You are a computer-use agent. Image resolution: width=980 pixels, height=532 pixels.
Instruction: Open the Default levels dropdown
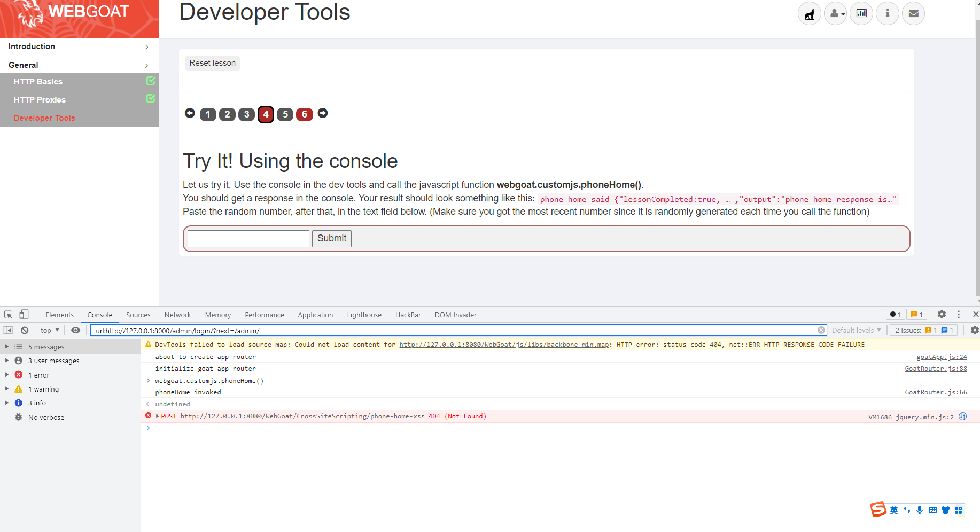857,330
